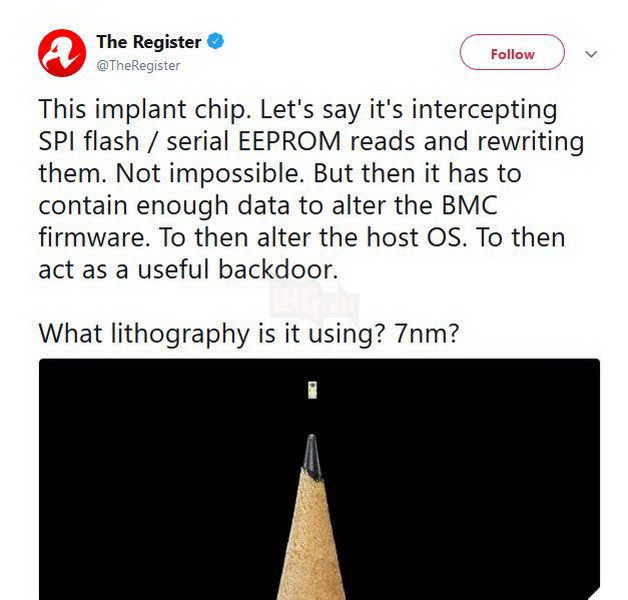This screenshot has width=628, height=600.
Task: Click the word BMC in tweet
Action: click(x=469, y=205)
